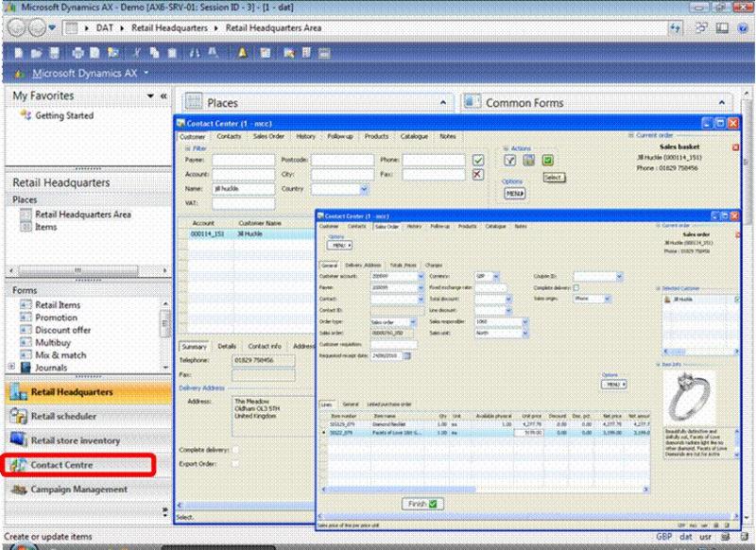Collapse the Places panel chevron

pos(443,102)
